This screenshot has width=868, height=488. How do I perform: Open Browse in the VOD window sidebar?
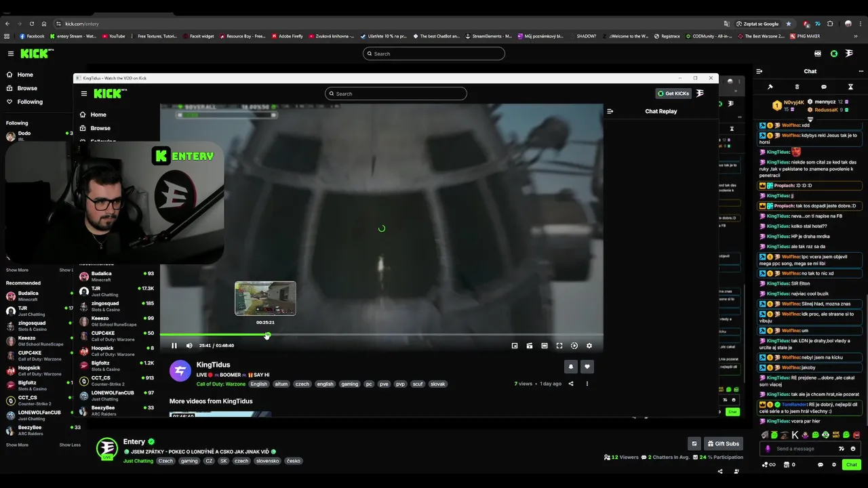pyautogui.click(x=100, y=128)
